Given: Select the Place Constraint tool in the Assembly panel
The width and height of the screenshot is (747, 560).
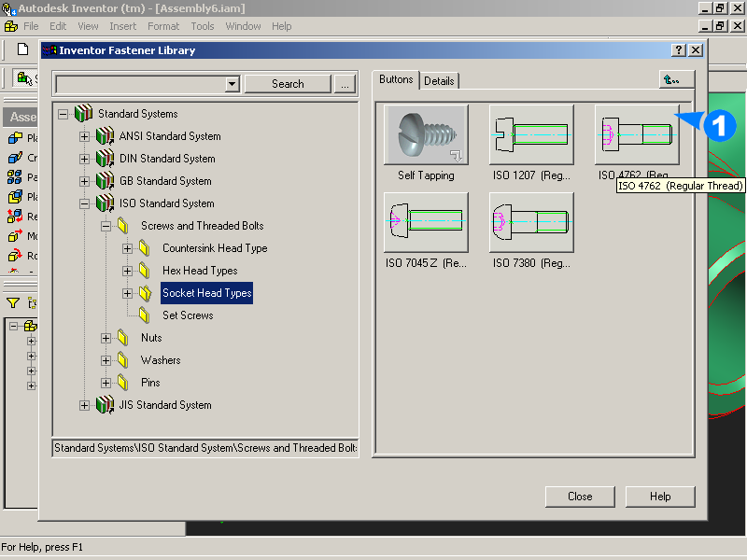Looking at the screenshot, I should (x=15, y=197).
